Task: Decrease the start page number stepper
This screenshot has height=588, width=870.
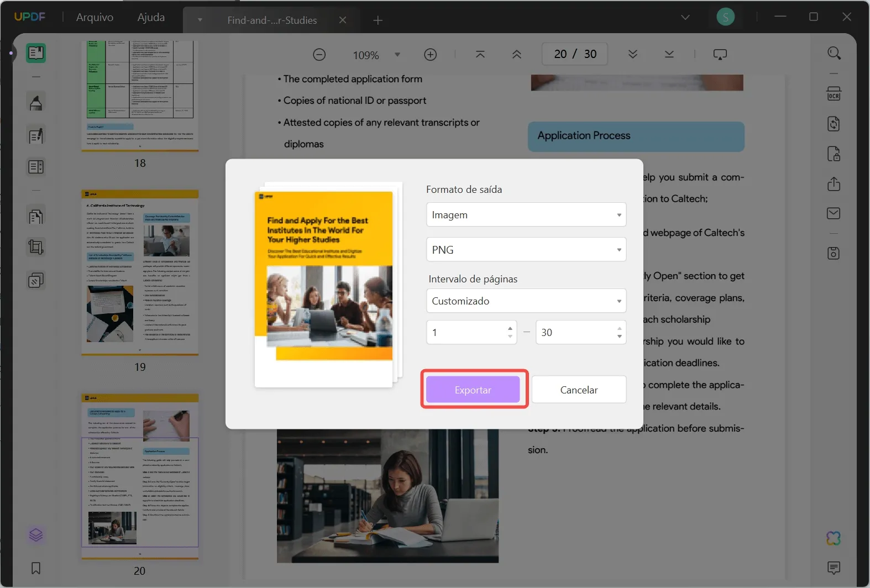Action: pyautogui.click(x=510, y=336)
